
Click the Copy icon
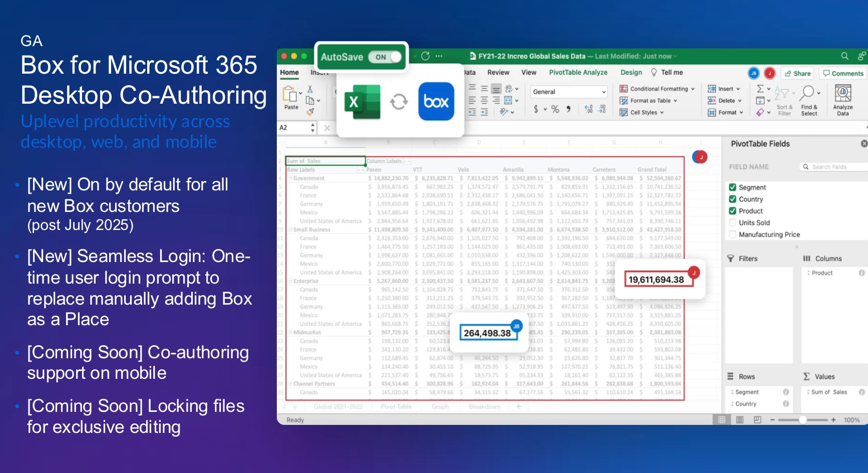[310, 101]
